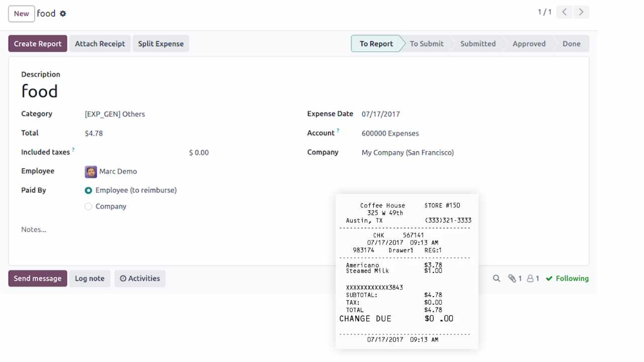This screenshot has height=362, width=644.
Task: Click the next record arrow
Action: 581,12
